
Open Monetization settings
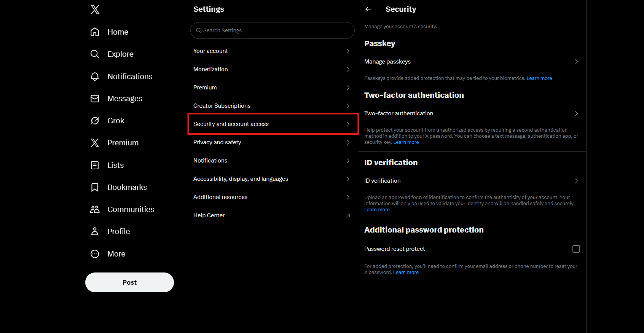(x=272, y=69)
